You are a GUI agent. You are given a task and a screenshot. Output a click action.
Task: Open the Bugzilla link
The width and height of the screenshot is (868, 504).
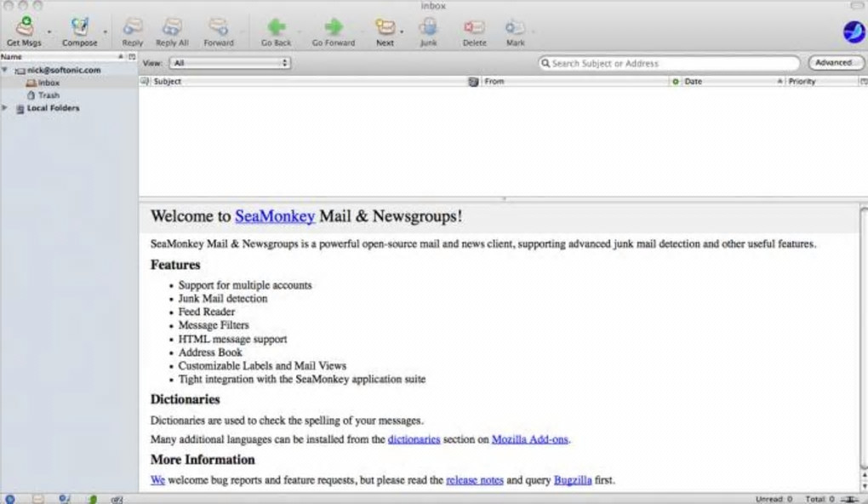tap(573, 480)
